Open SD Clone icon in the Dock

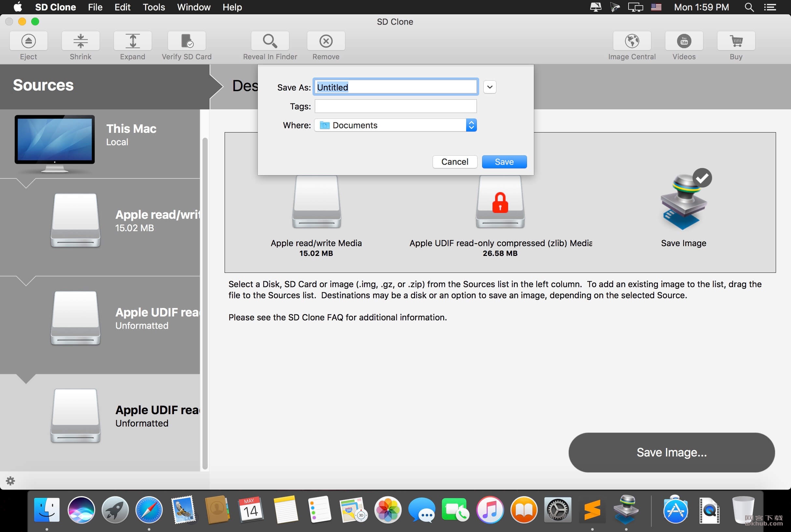[626, 509]
